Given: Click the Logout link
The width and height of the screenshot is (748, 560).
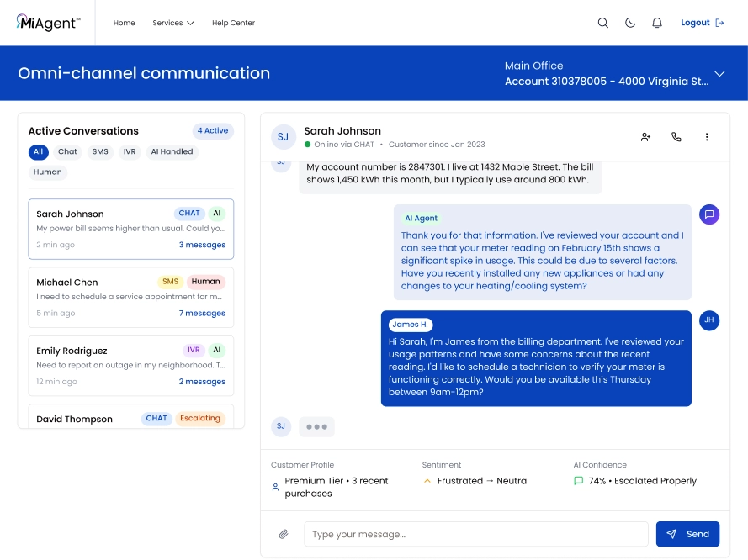Looking at the screenshot, I should point(702,24).
